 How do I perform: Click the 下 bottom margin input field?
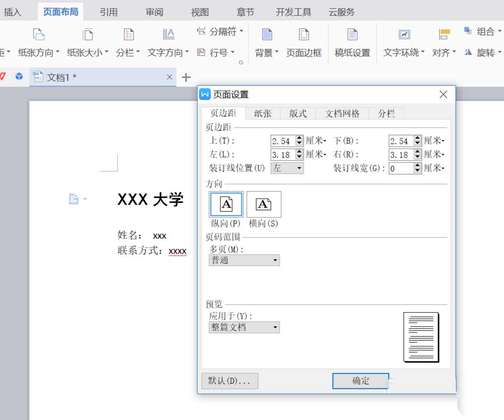coord(401,141)
